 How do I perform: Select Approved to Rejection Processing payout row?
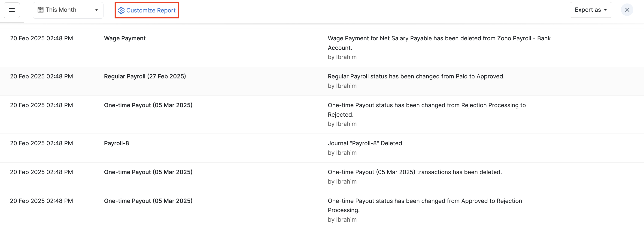[x=148, y=201]
